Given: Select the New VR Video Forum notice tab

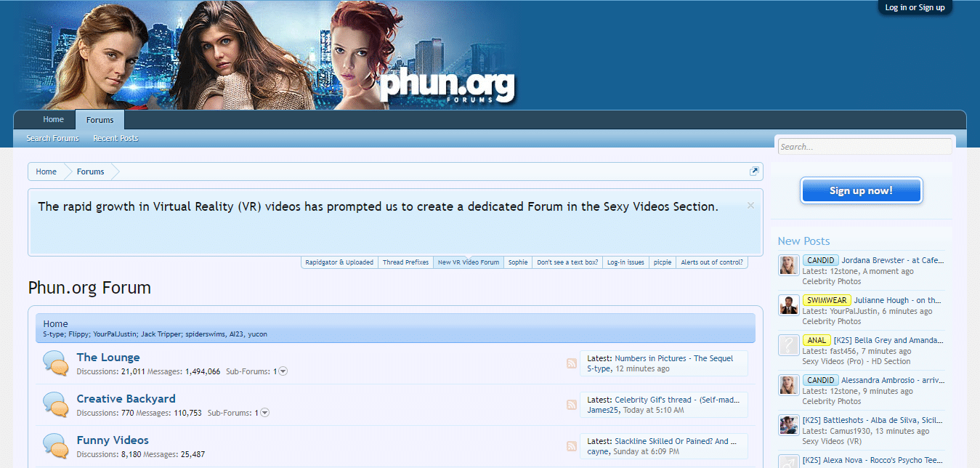Looking at the screenshot, I should pos(469,262).
